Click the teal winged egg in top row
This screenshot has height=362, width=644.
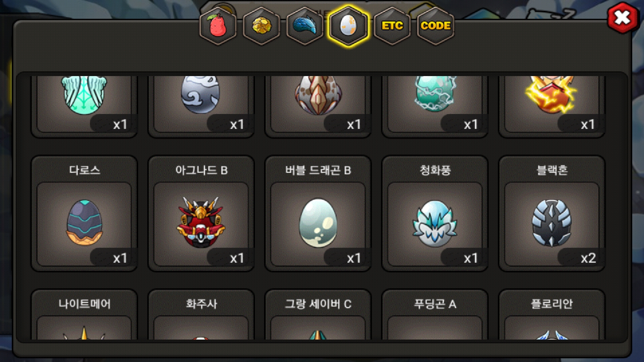(x=84, y=106)
